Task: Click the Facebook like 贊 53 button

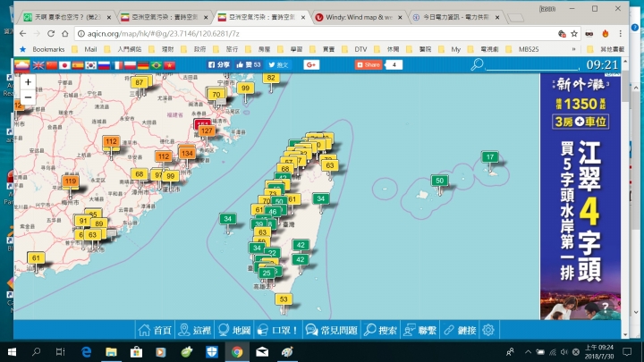Action: (x=249, y=65)
